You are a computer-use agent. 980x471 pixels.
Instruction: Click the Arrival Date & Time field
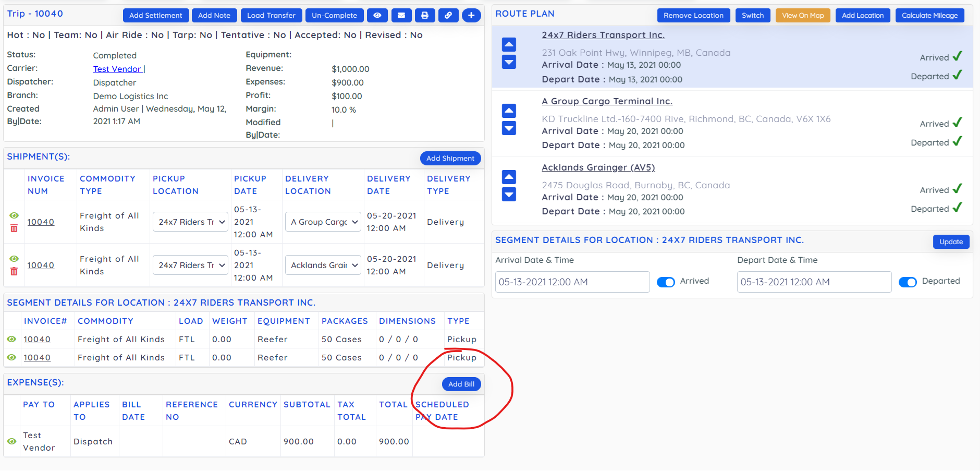click(572, 282)
